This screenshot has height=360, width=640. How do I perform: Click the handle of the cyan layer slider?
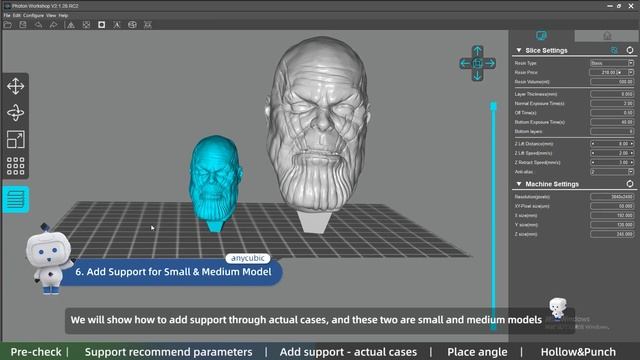[x=493, y=106]
